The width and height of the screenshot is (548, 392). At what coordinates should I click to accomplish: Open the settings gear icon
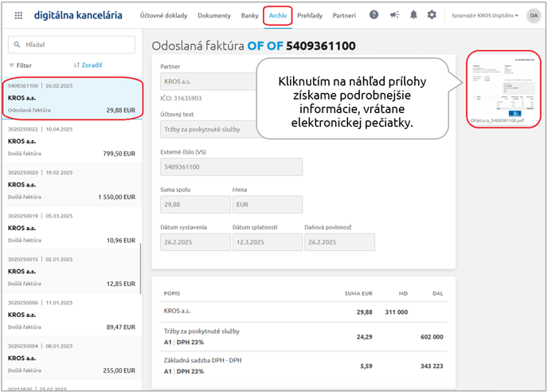pos(432,14)
